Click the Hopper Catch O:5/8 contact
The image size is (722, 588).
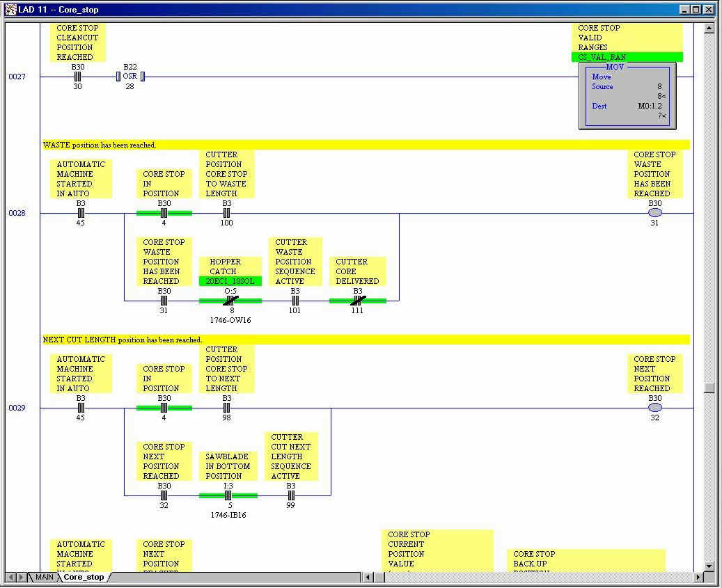[230, 301]
